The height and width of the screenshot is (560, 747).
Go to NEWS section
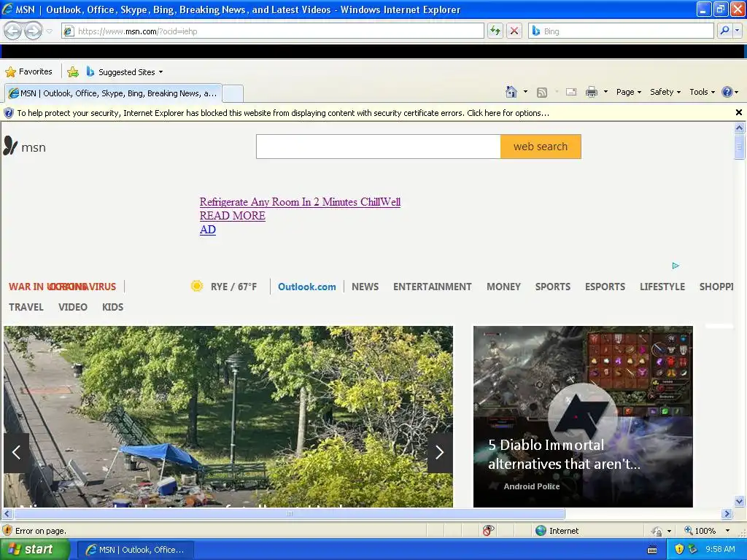click(365, 287)
